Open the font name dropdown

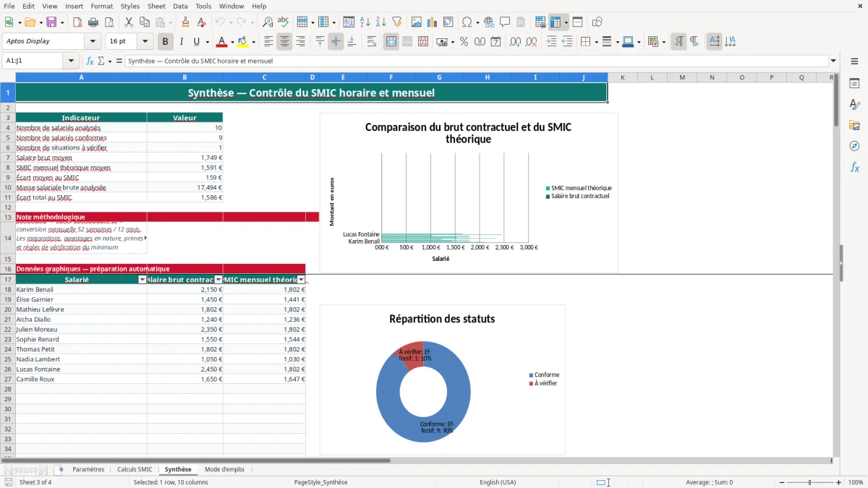(93, 41)
